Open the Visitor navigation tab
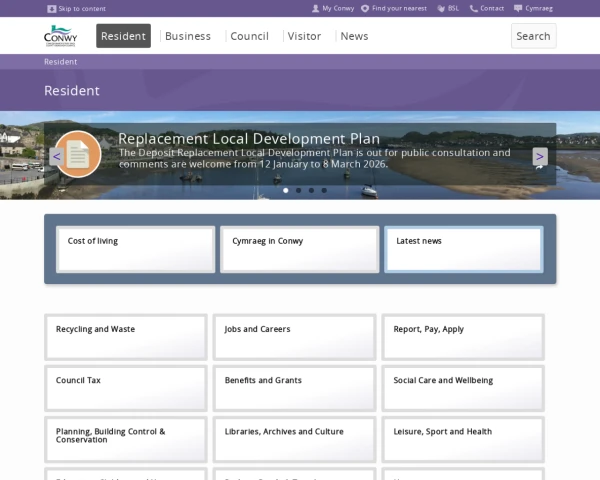The height and width of the screenshot is (480, 600). pyautogui.click(x=304, y=36)
